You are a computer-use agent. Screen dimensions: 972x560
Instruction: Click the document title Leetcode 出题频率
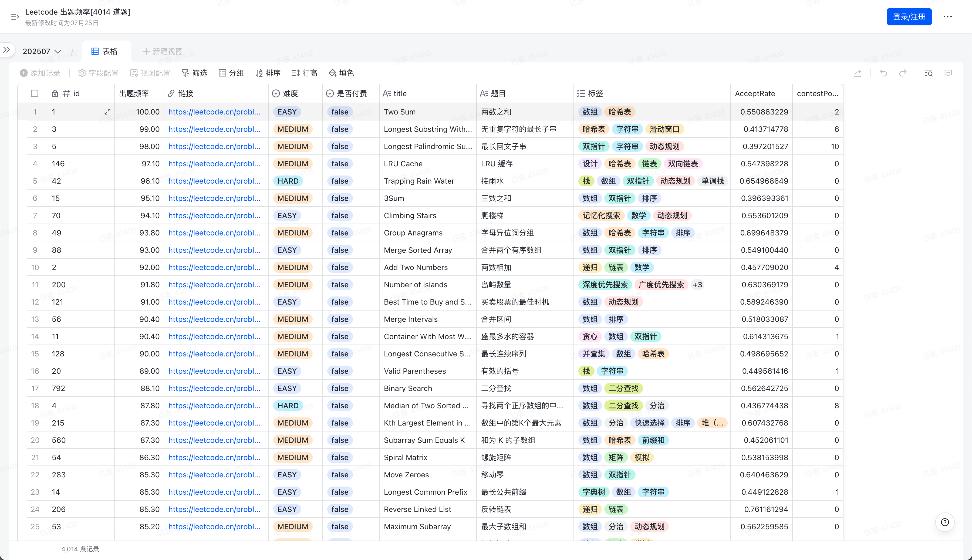78,12
